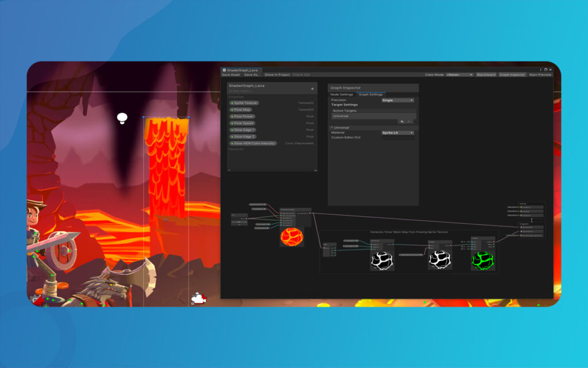
Task: Click the Save Asset button
Action: click(x=231, y=75)
